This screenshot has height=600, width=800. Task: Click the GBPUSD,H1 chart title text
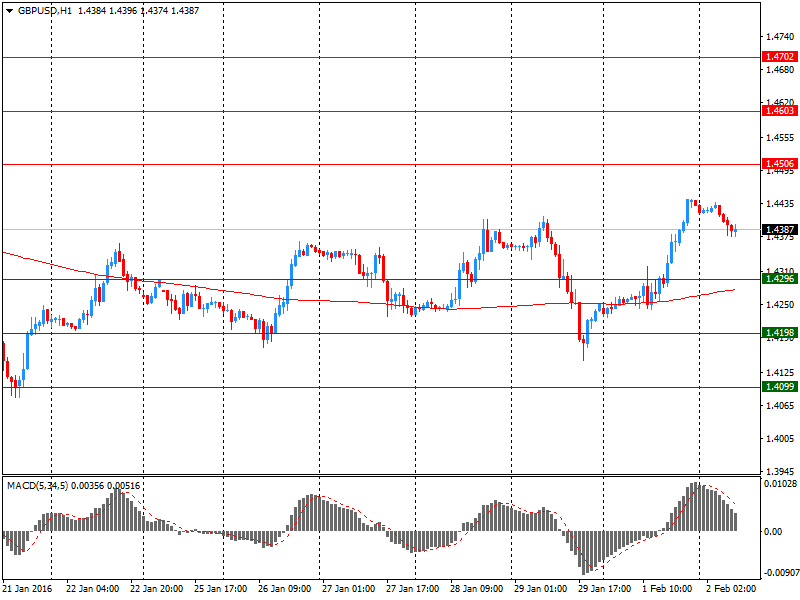coord(45,11)
